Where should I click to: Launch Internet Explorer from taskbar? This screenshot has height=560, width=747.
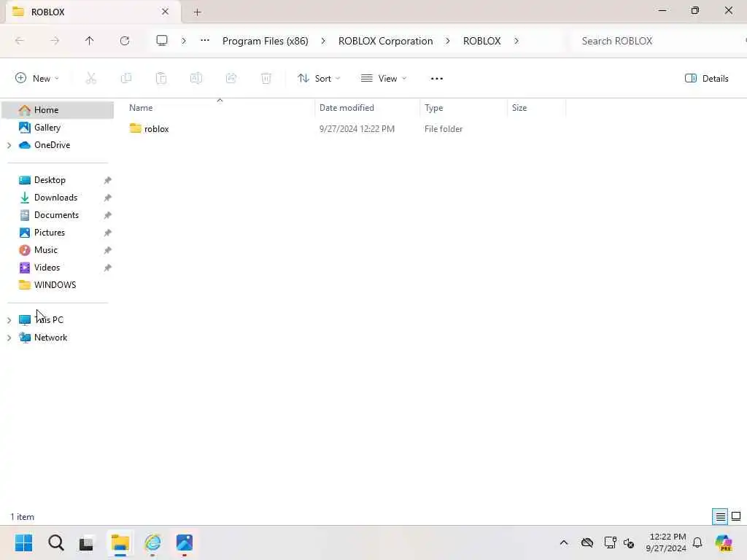[x=153, y=542]
